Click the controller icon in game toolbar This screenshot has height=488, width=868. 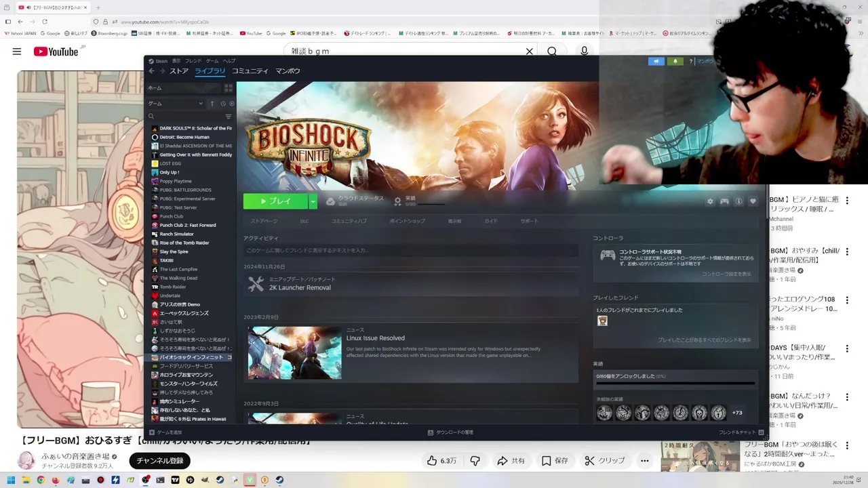click(x=724, y=201)
